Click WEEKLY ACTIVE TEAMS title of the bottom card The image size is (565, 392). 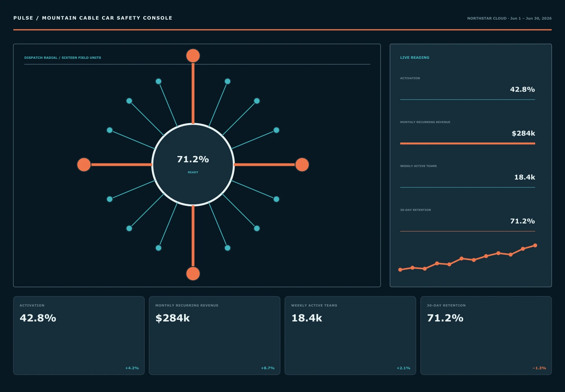tap(314, 305)
